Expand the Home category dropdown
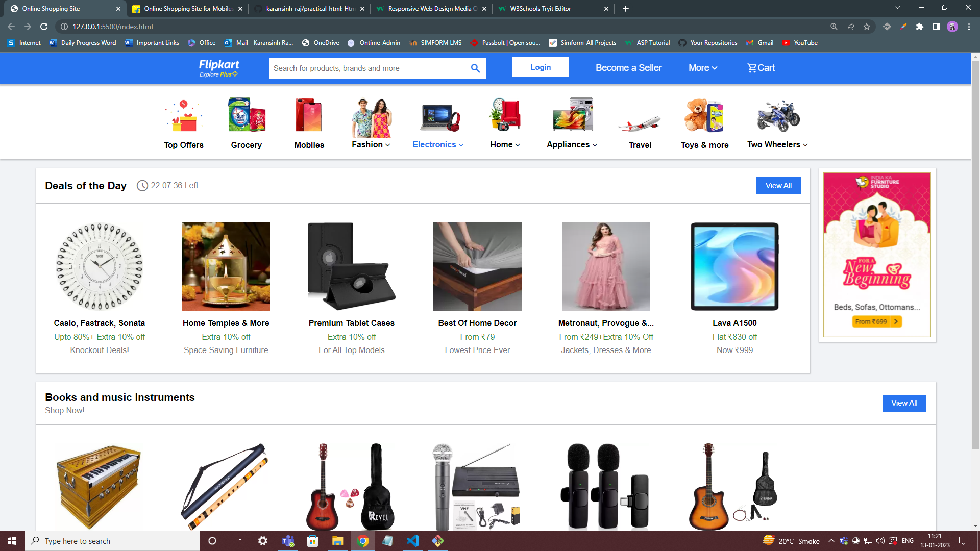 point(505,144)
